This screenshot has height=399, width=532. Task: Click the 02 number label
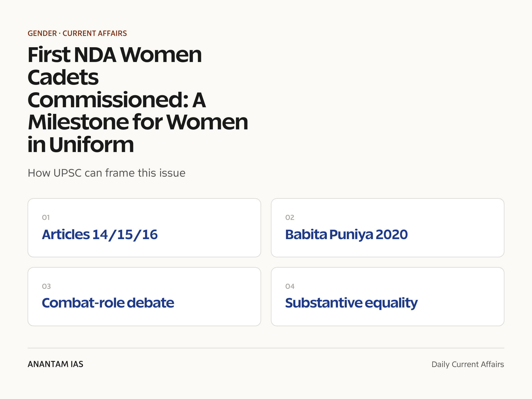[x=290, y=217]
